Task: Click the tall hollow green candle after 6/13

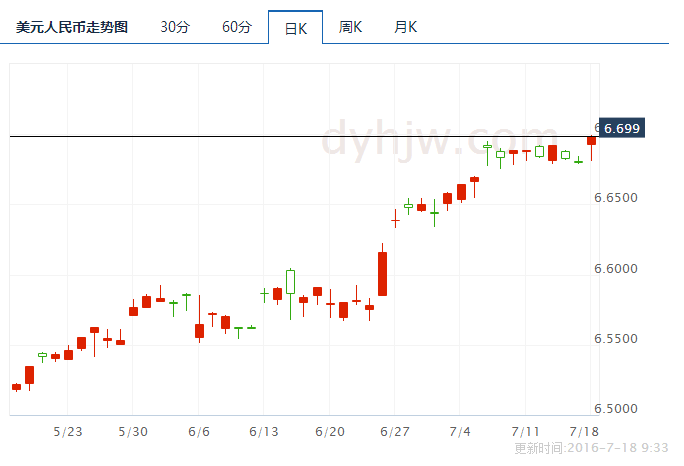Action: pyautogui.click(x=291, y=282)
